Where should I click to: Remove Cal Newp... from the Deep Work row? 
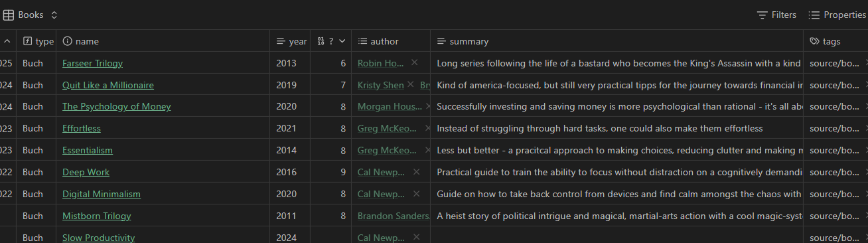coord(416,172)
